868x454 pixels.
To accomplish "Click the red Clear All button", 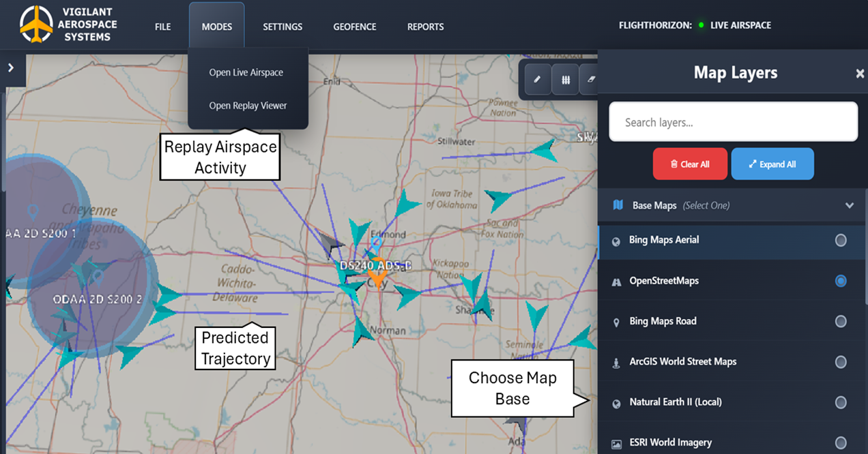I will 689,164.
